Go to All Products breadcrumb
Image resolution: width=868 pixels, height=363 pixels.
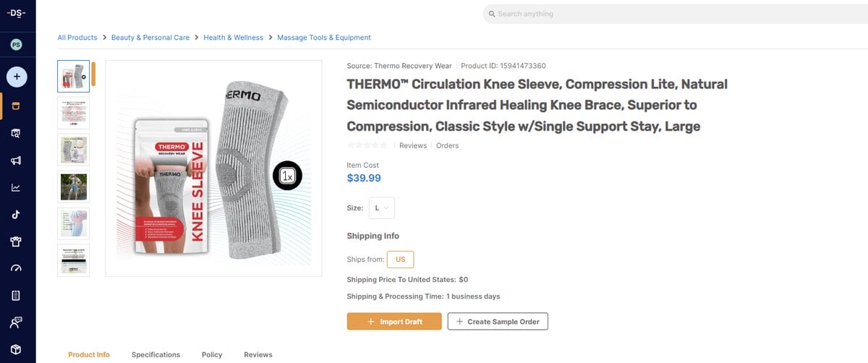tap(77, 38)
